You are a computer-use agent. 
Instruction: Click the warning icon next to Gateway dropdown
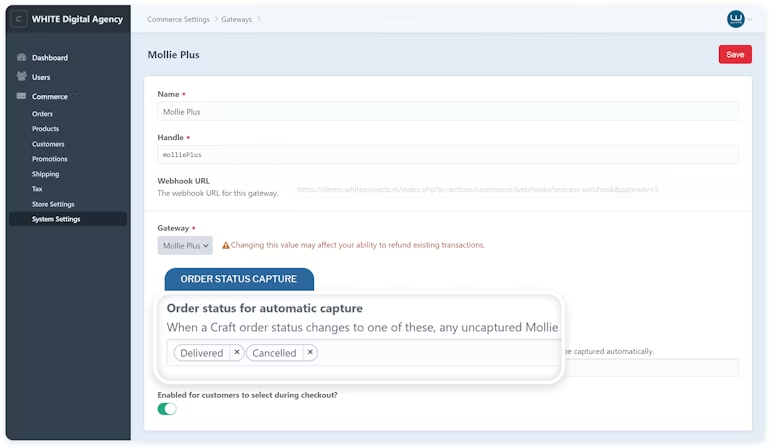click(226, 245)
